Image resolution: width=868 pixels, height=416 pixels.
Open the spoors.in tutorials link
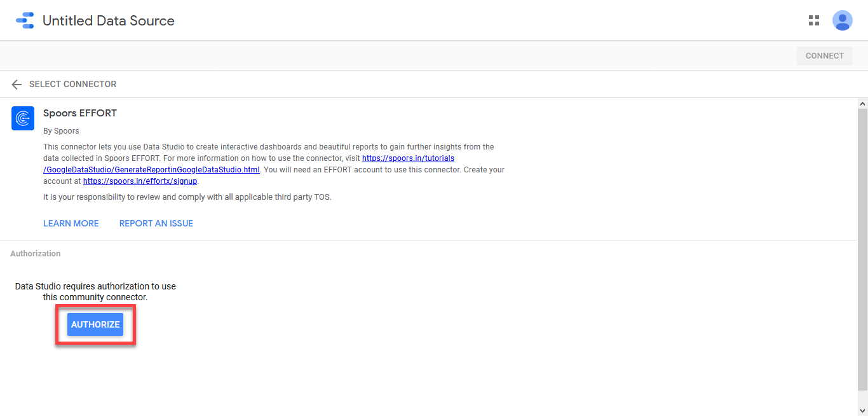(x=408, y=158)
